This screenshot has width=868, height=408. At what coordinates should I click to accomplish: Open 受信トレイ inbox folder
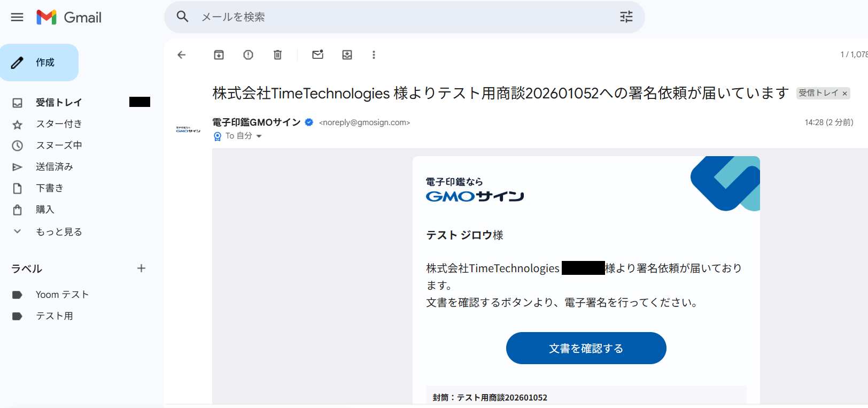pyautogui.click(x=59, y=102)
